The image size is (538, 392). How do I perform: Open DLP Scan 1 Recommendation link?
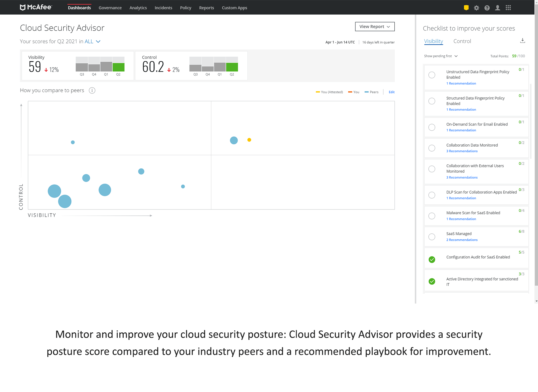point(461,198)
